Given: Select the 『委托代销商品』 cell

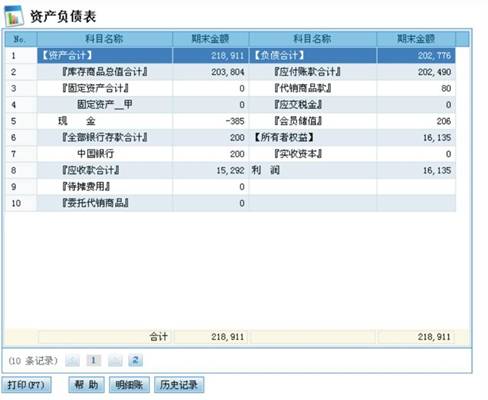Looking at the screenshot, I should point(105,203).
